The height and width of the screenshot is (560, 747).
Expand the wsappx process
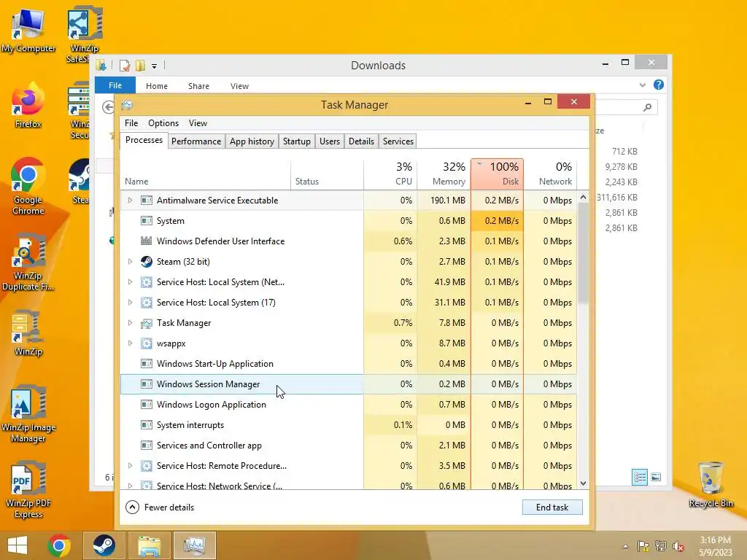point(130,343)
